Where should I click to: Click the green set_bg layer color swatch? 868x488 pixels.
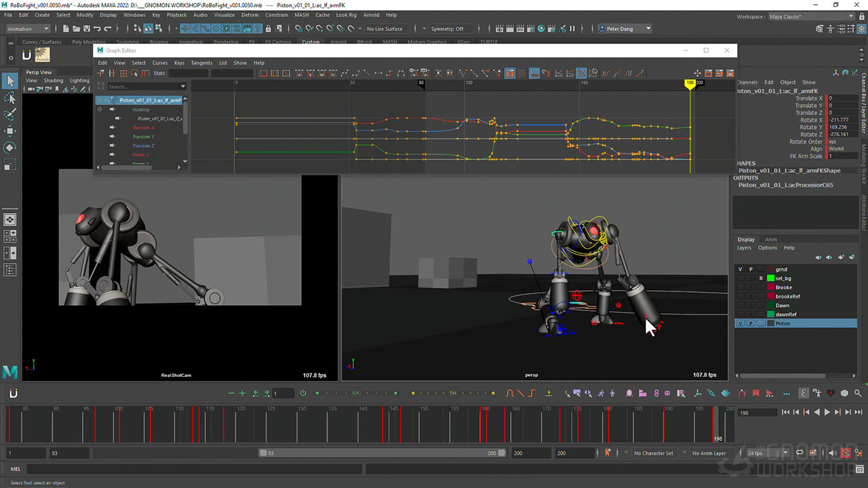coord(770,278)
